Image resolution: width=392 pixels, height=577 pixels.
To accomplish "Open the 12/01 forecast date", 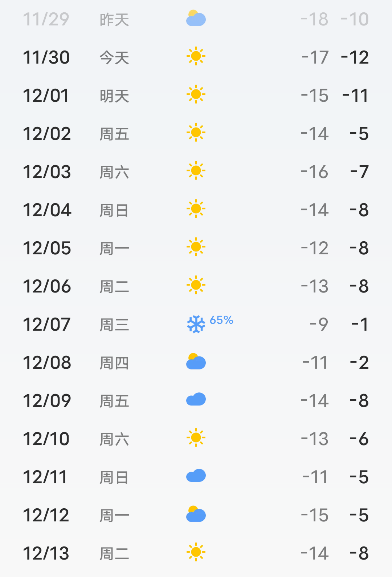I will [x=46, y=96].
